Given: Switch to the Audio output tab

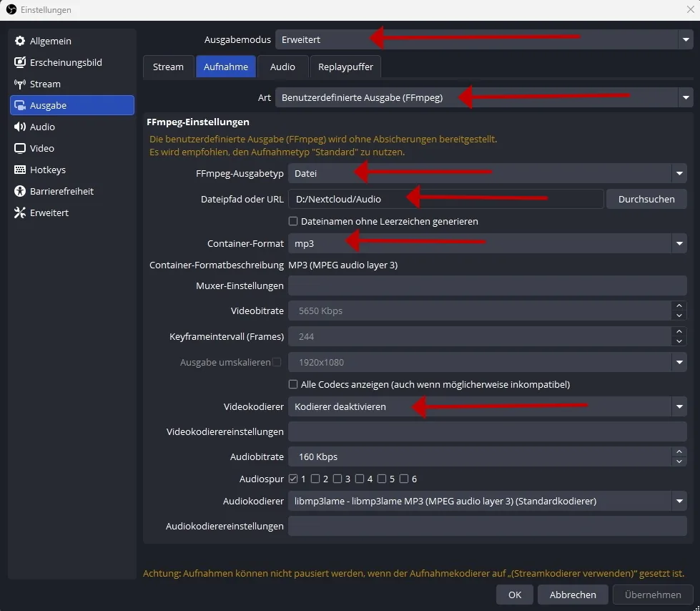Looking at the screenshot, I should pos(282,67).
